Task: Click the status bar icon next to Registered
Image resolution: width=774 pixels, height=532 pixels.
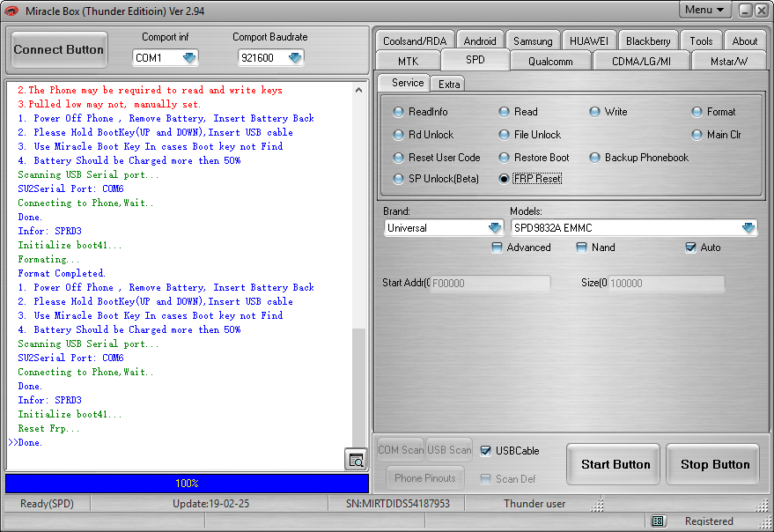Action: point(657,521)
